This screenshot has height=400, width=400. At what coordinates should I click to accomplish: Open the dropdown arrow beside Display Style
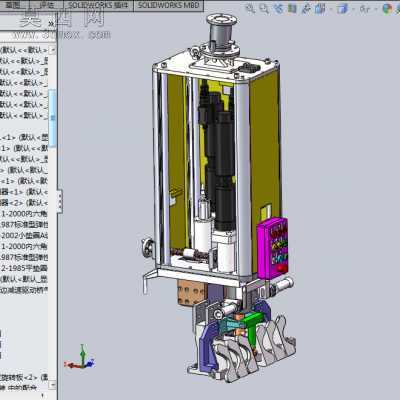pos(353,9)
